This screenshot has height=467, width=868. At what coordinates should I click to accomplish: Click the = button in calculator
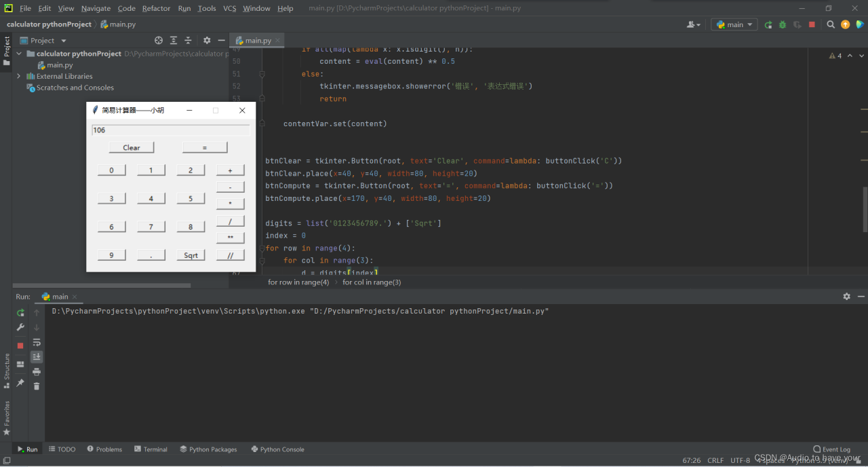[x=205, y=147]
